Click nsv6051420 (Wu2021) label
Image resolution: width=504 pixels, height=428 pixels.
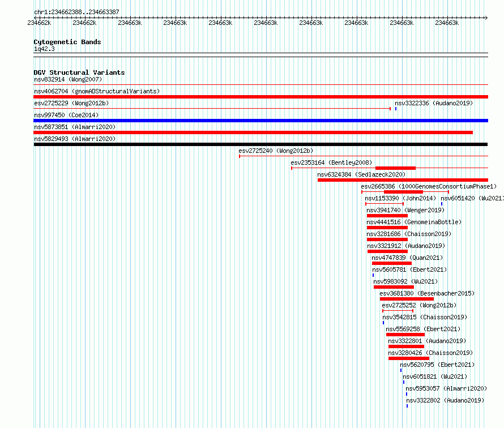(x=472, y=198)
